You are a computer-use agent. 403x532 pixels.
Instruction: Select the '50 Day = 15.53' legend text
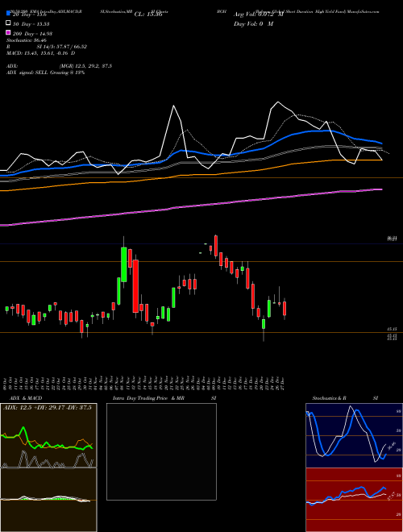point(31,24)
